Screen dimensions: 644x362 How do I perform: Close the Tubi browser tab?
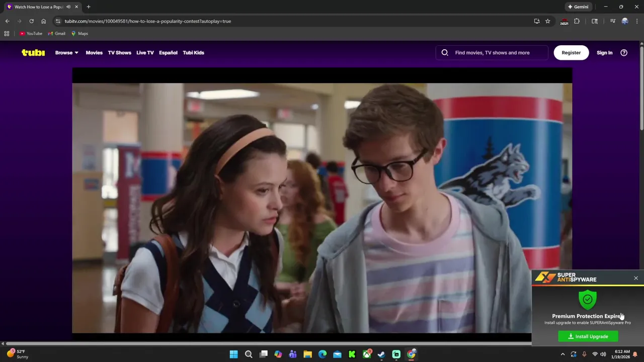pyautogui.click(x=76, y=7)
